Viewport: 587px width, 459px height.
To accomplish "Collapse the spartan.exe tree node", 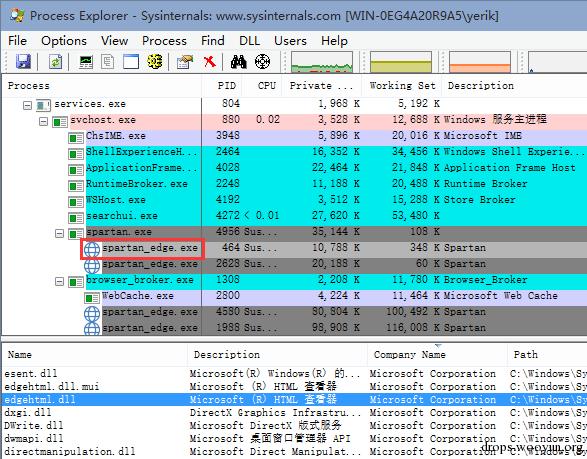I will 60,234.
